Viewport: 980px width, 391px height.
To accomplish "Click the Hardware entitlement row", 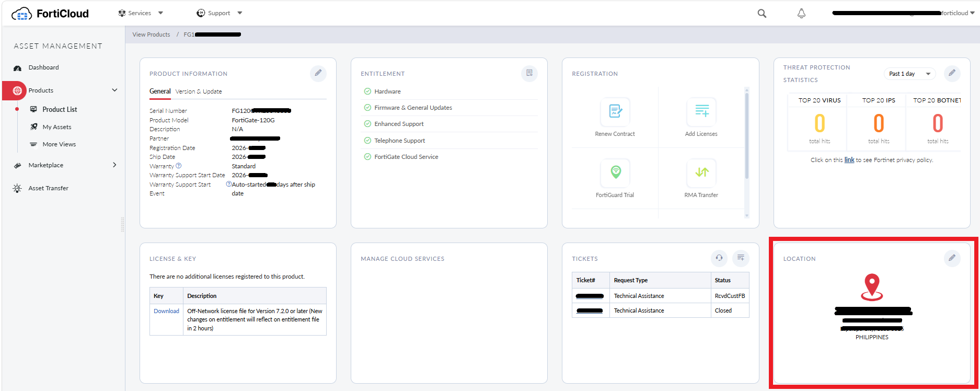I will pos(449,91).
